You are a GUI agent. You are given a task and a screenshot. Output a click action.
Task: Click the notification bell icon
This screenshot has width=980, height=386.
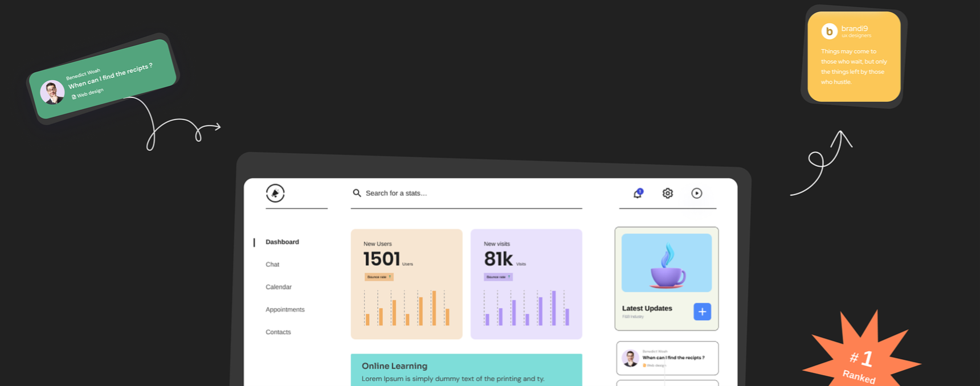coord(638,194)
